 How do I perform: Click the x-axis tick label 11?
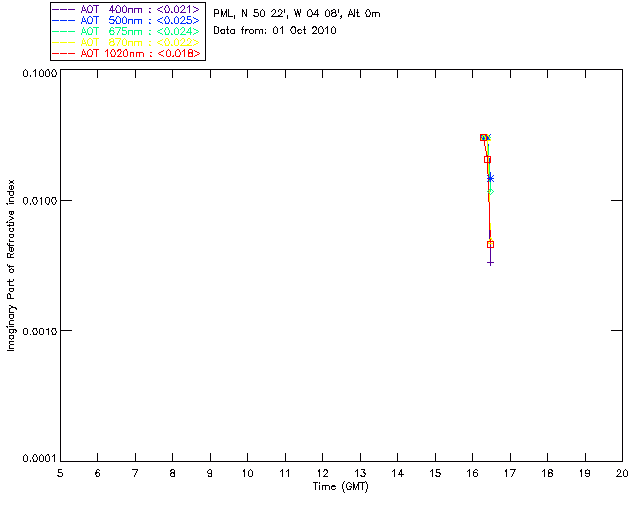pos(285,473)
